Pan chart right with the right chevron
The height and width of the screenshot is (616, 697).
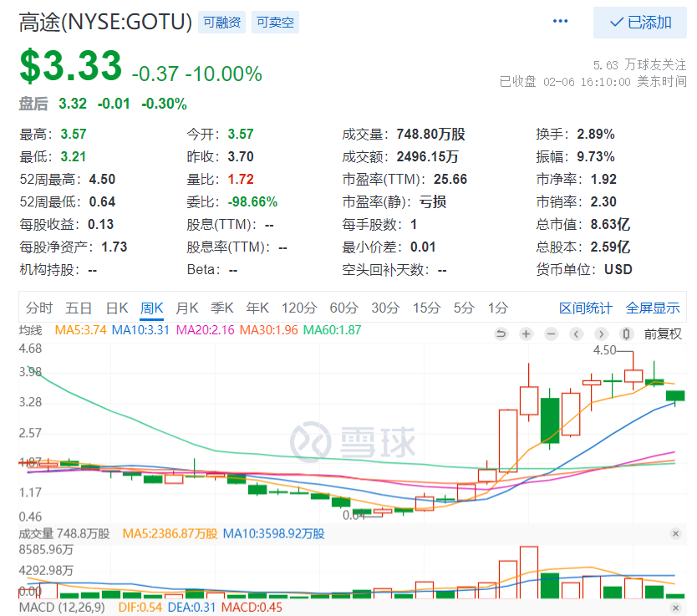601,333
